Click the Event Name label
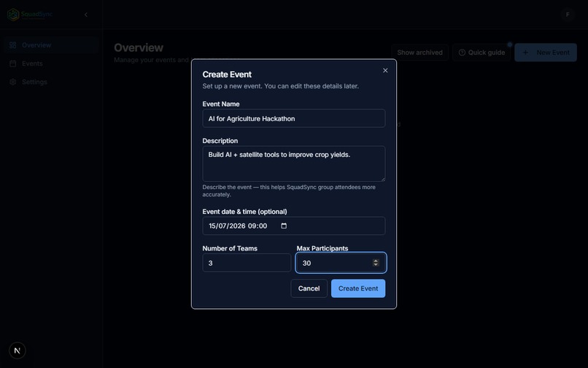This screenshot has width=588, height=368. pos(221,104)
